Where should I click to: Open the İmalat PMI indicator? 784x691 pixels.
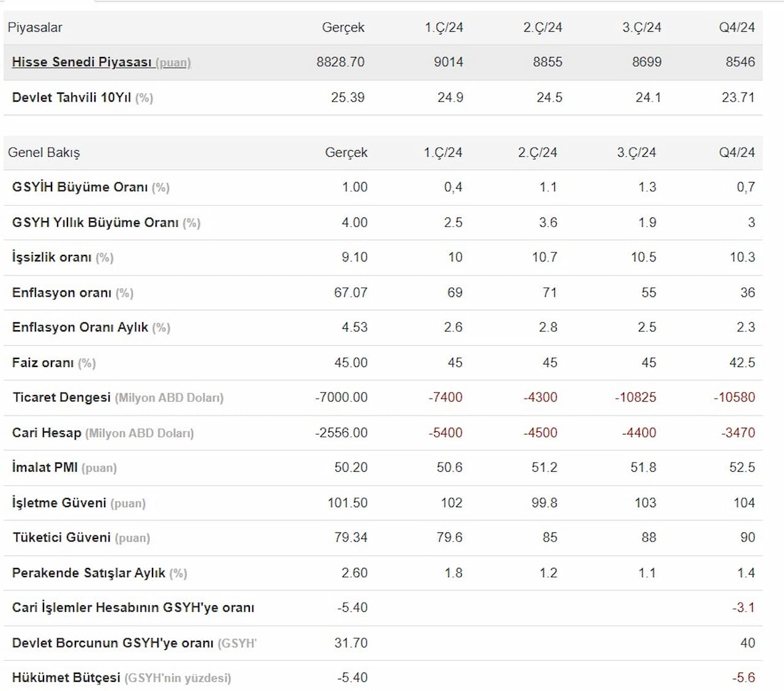(45, 467)
